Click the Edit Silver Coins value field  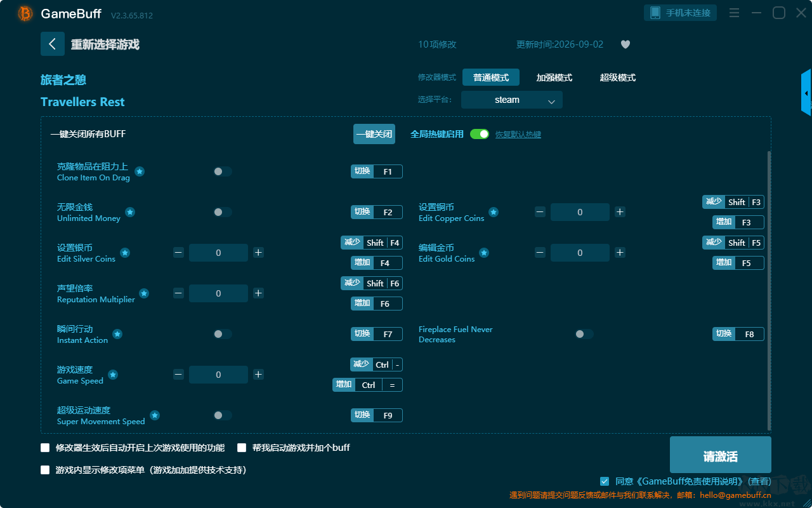(x=218, y=253)
